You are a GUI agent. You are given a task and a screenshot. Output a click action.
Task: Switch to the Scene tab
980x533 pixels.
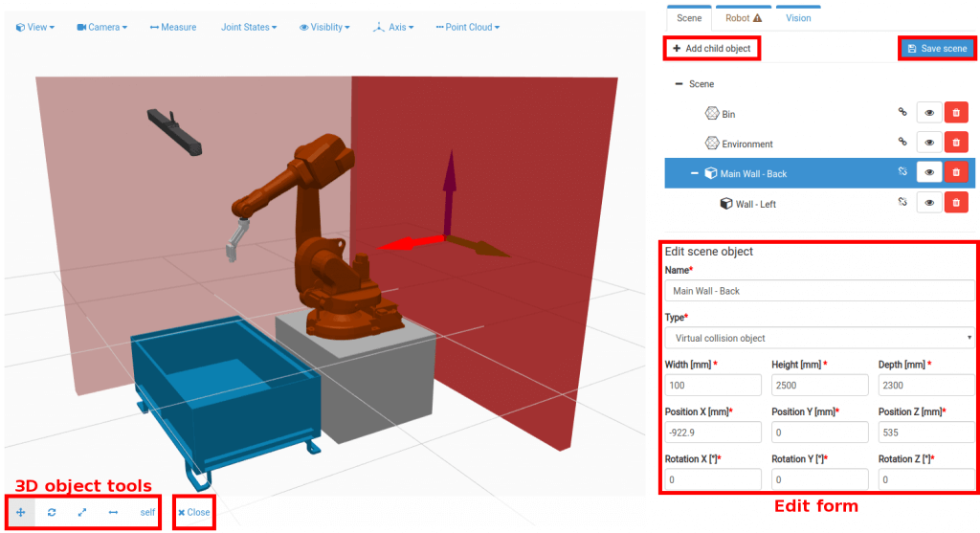pos(689,18)
